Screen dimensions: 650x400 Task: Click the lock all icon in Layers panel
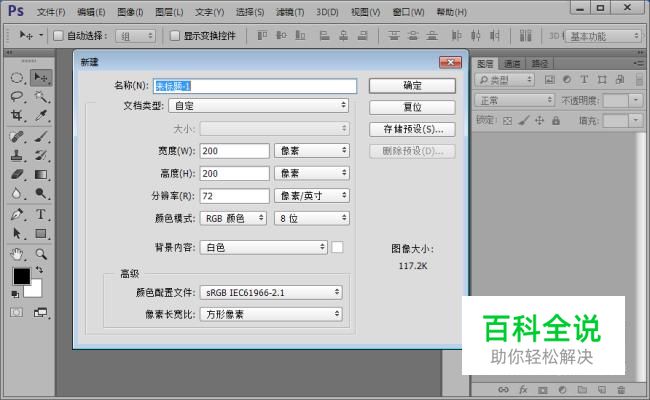[x=555, y=120]
